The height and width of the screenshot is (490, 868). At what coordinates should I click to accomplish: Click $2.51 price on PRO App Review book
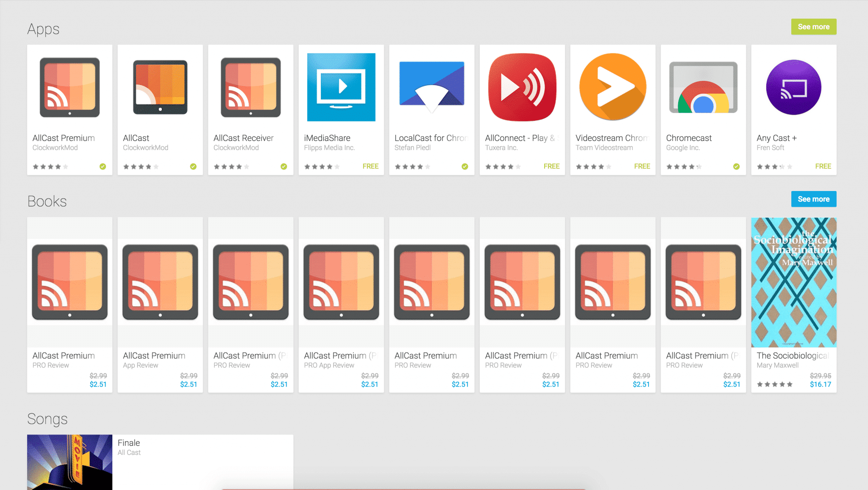[370, 385]
